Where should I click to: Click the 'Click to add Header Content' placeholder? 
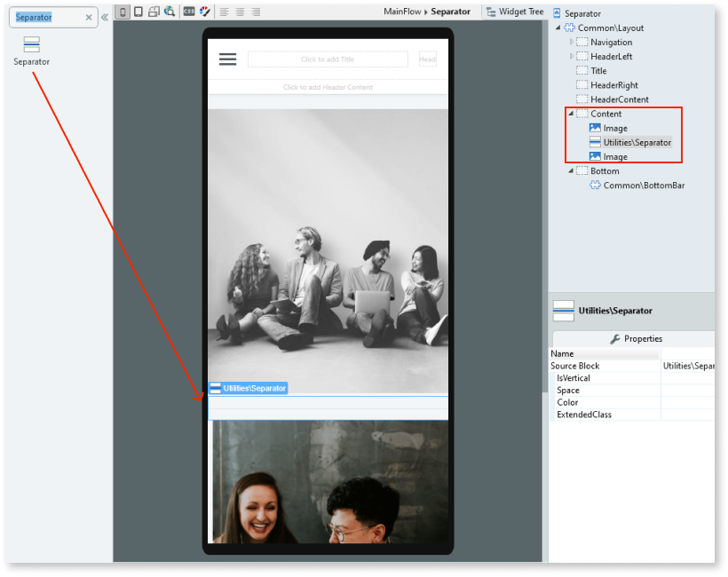click(329, 88)
